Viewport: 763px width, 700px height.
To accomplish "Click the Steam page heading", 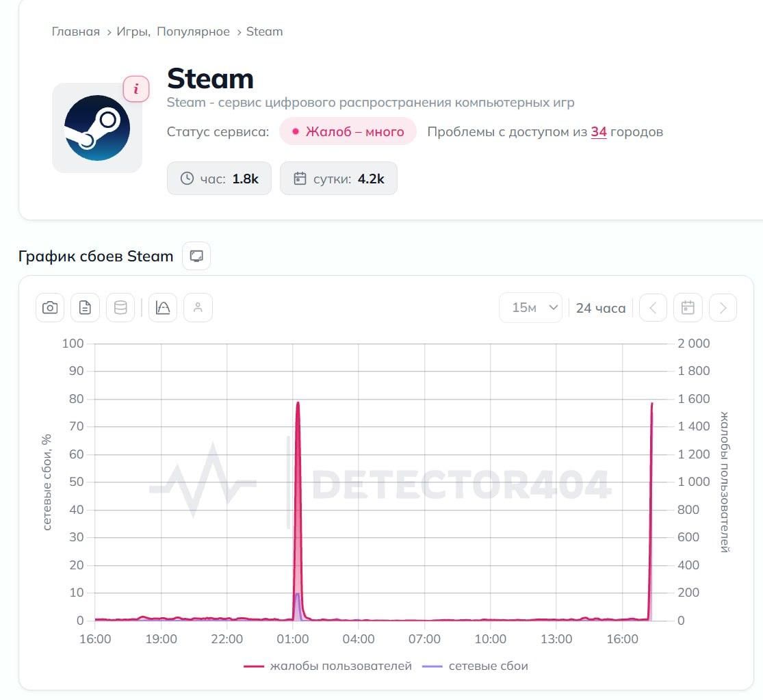I will (x=210, y=79).
